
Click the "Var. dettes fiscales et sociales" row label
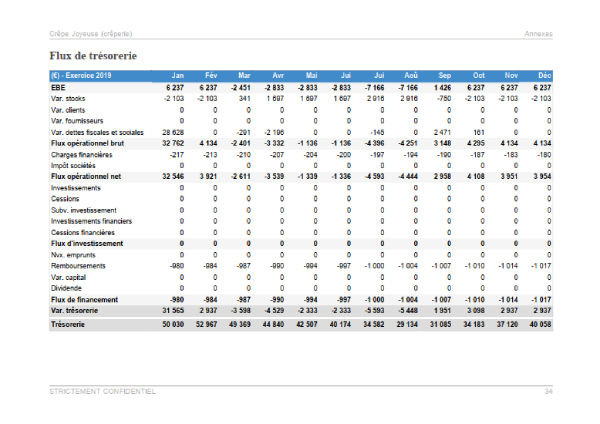pyautogui.click(x=97, y=132)
